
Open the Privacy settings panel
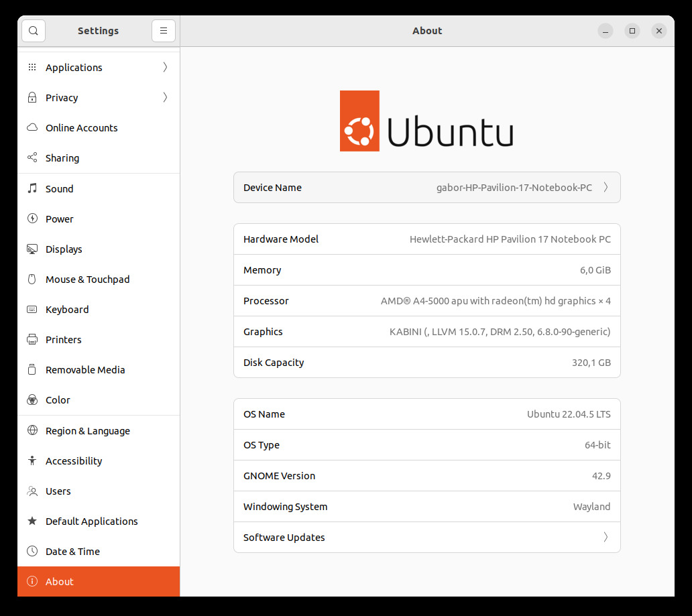pyautogui.click(x=99, y=97)
